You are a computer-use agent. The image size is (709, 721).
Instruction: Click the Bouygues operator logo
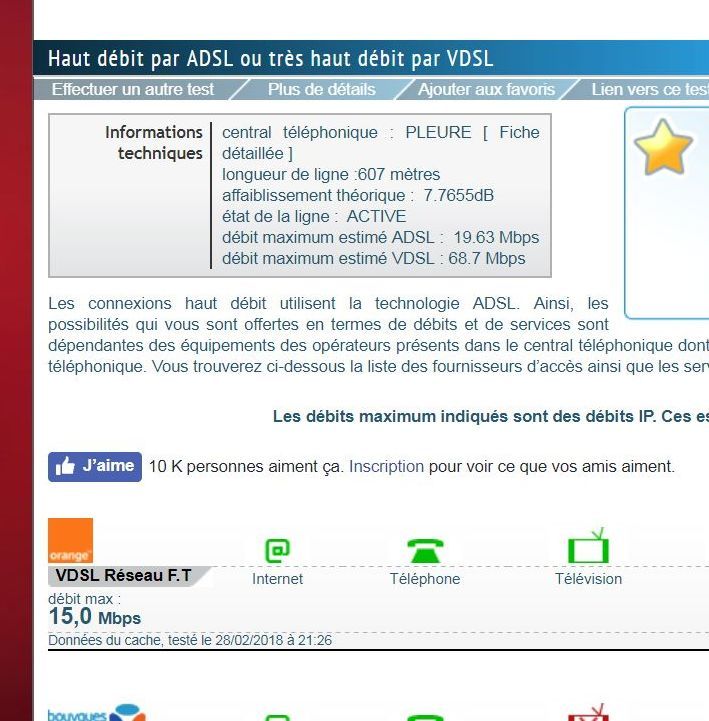coord(97,713)
